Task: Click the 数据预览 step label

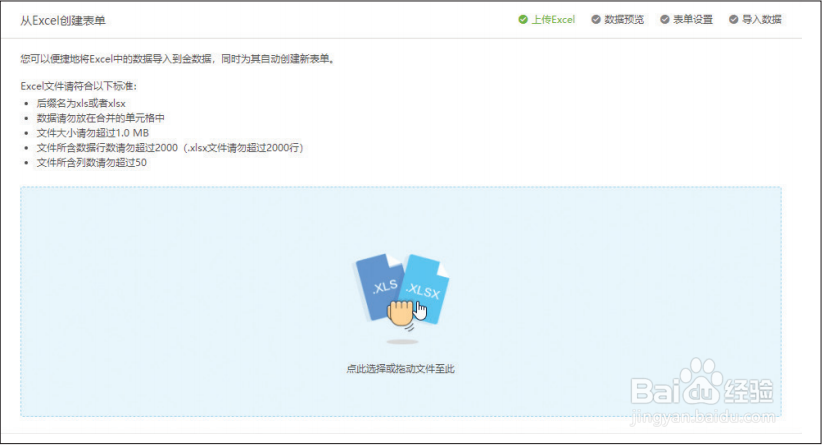Action: click(x=624, y=20)
